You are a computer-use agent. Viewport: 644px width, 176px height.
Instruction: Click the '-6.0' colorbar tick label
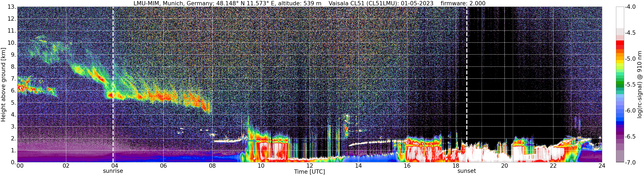[x=630, y=111]
